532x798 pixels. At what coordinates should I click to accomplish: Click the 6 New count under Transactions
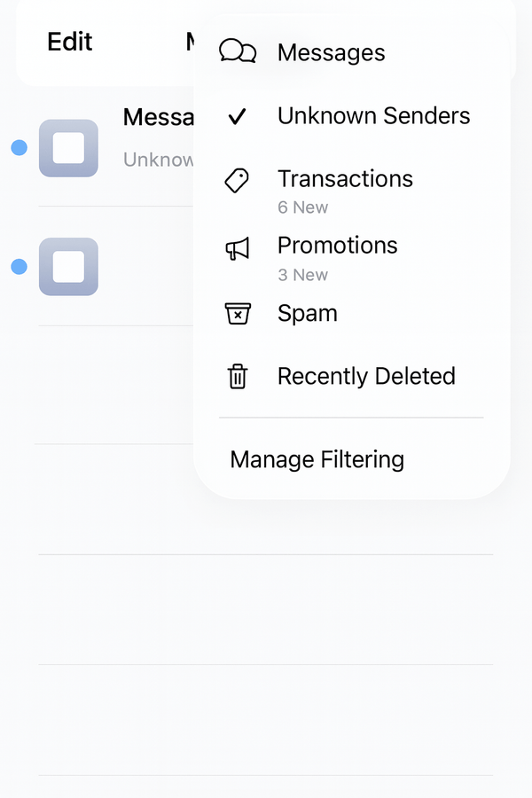point(302,207)
